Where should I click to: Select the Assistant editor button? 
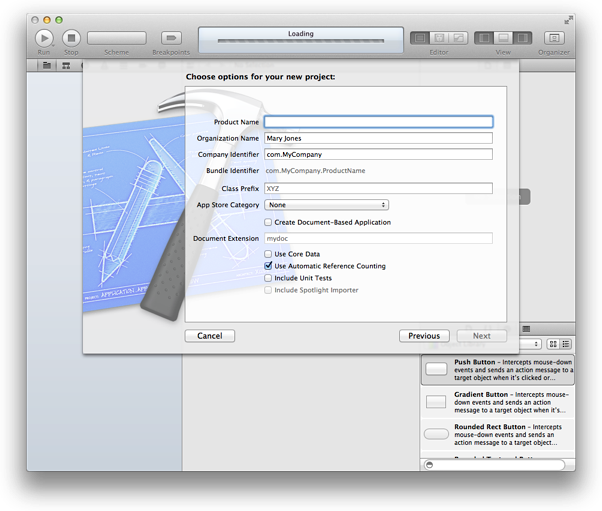point(439,38)
